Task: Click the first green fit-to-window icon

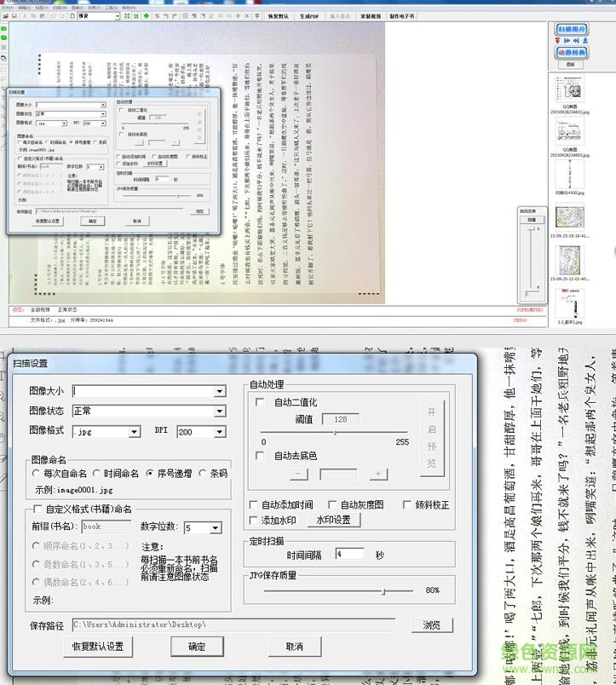Action: pyautogui.click(x=127, y=16)
